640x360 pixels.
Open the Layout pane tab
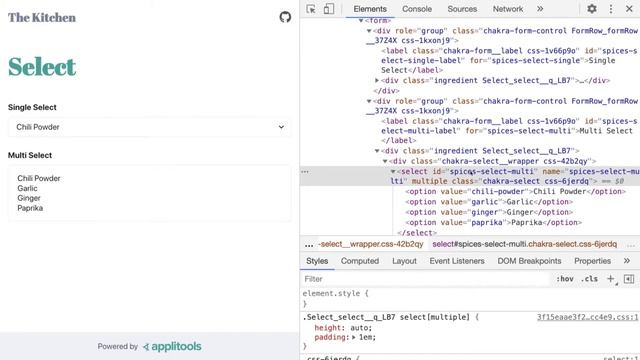404,261
